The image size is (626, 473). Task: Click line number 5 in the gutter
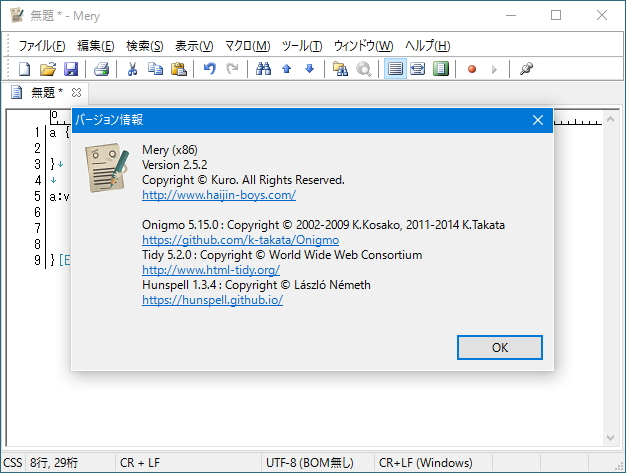click(x=37, y=196)
